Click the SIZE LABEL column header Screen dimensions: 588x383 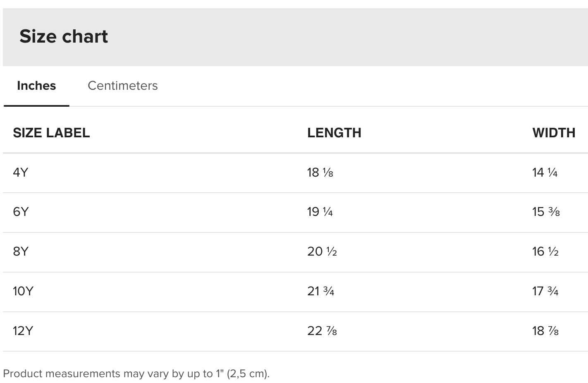[x=51, y=133]
